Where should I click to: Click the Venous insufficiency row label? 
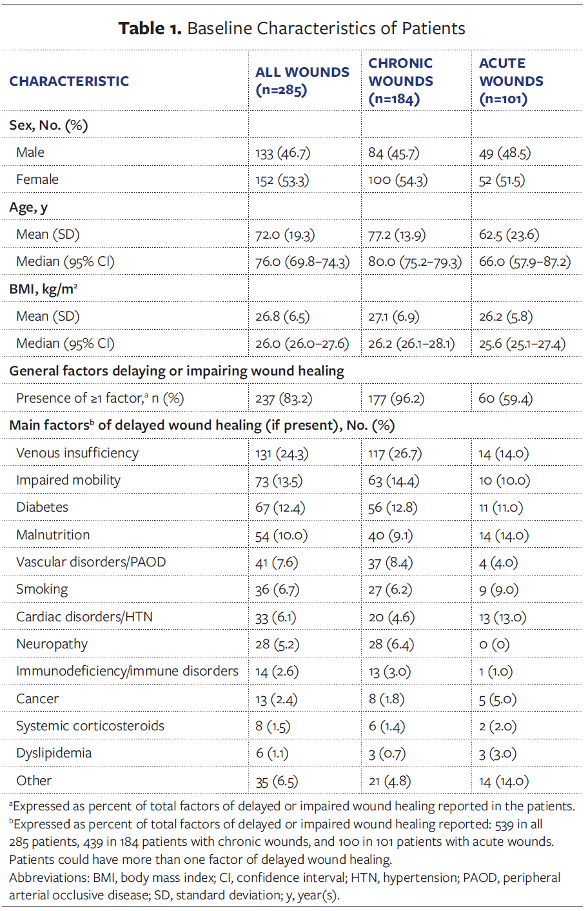(x=77, y=453)
